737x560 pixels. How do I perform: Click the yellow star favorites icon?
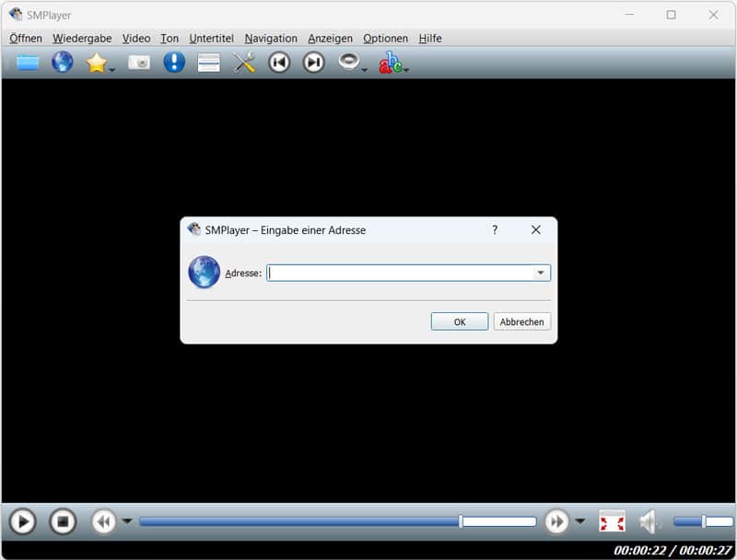click(97, 63)
